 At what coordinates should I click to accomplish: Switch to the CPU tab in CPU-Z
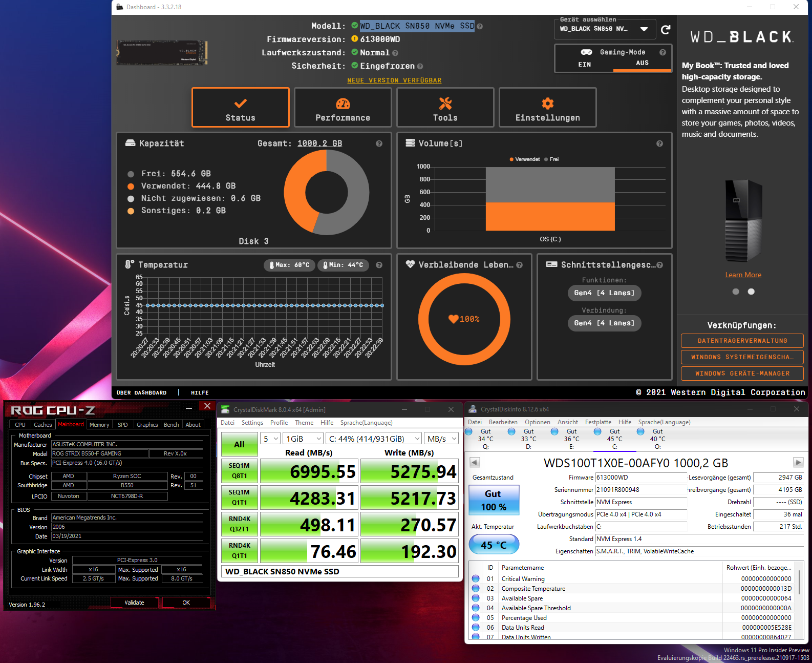(20, 425)
